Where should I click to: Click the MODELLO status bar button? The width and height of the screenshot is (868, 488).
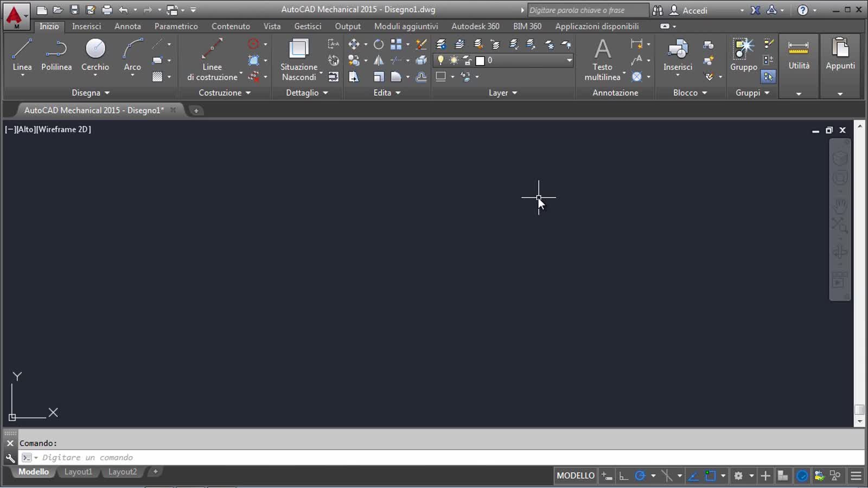point(575,476)
